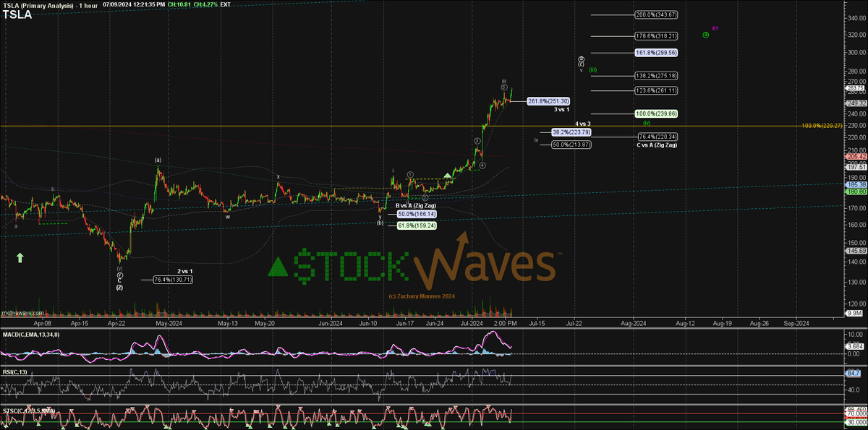Select the 38.2%(223.79) retracement label
This screenshot has width=868, height=430.
coord(571,132)
